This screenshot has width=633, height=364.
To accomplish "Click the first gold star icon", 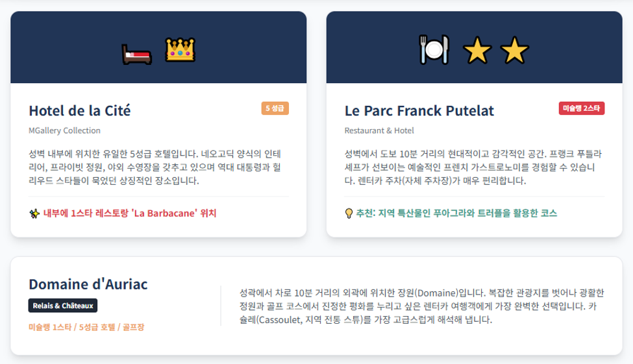I will pyautogui.click(x=477, y=51).
